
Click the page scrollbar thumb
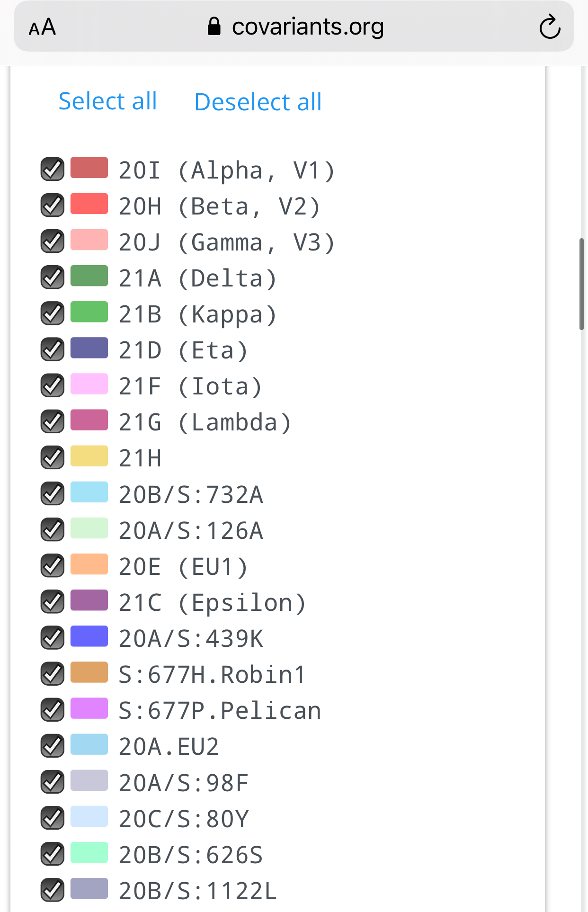pos(581,284)
